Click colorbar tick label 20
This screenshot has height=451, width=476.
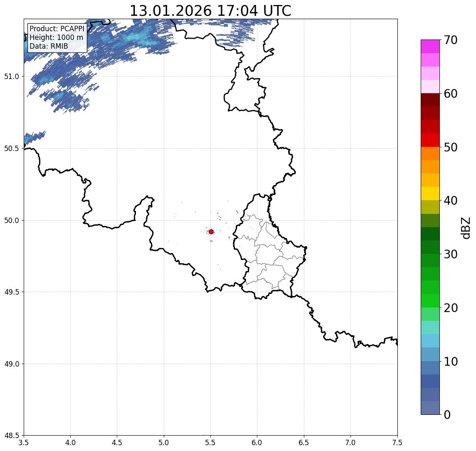(451, 308)
